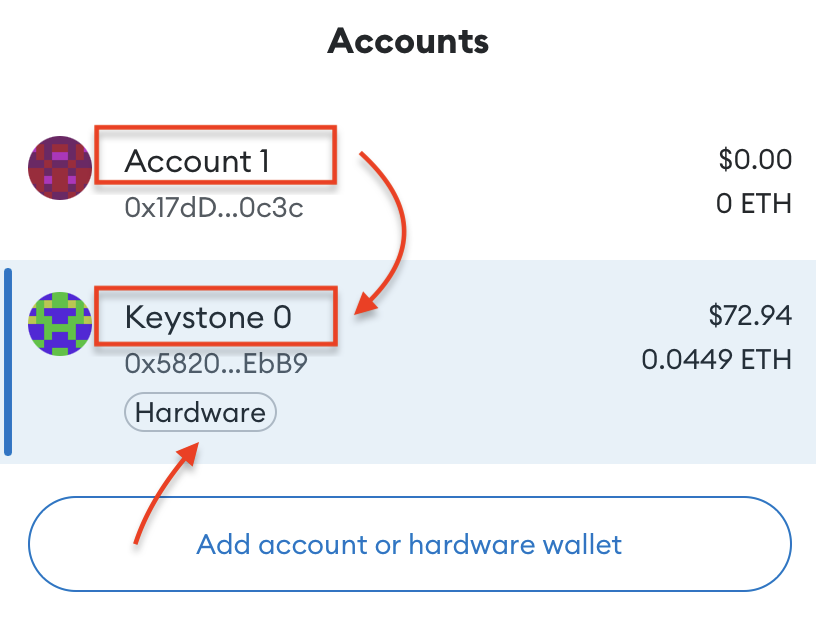The width and height of the screenshot is (816, 631).
Task: Select the Keystone 0 account name
Action: (x=208, y=318)
